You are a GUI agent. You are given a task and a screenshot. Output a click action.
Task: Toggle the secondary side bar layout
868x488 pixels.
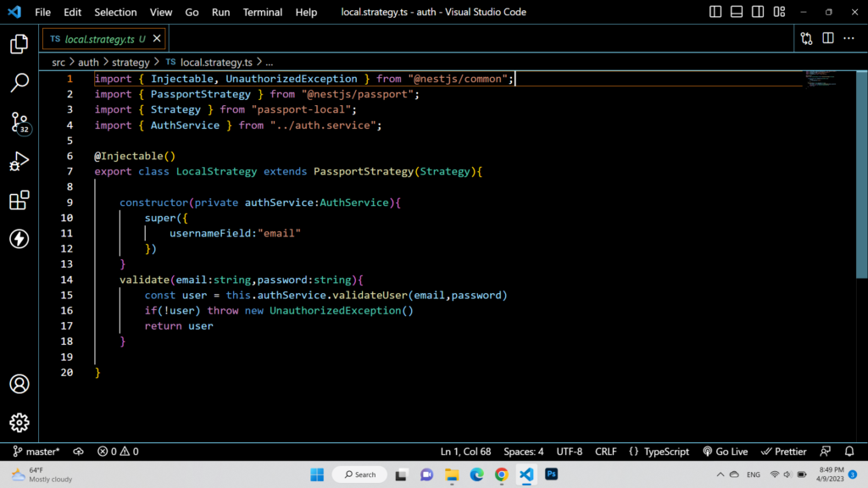tap(758, 12)
